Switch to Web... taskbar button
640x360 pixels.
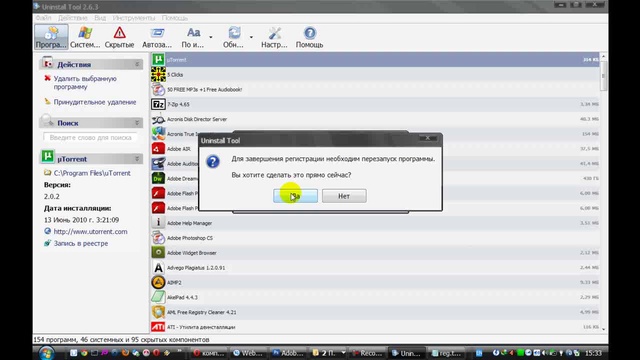pyautogui.click(x=248, y=353)
